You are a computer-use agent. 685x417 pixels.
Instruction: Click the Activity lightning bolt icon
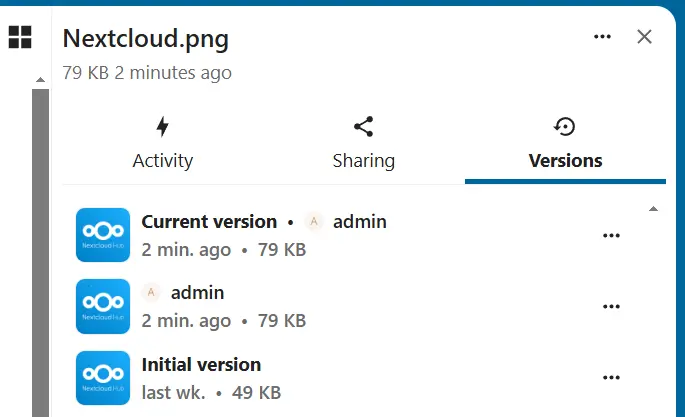[x=163, y=127]
